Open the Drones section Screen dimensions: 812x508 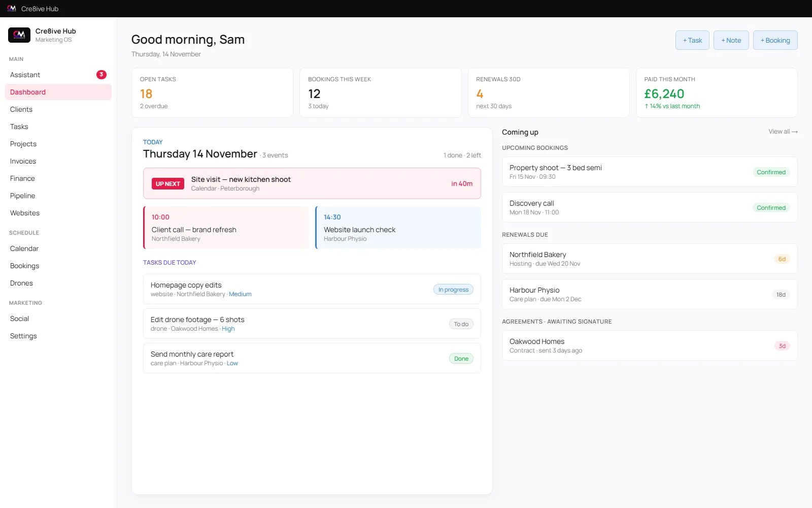(58, 283)
